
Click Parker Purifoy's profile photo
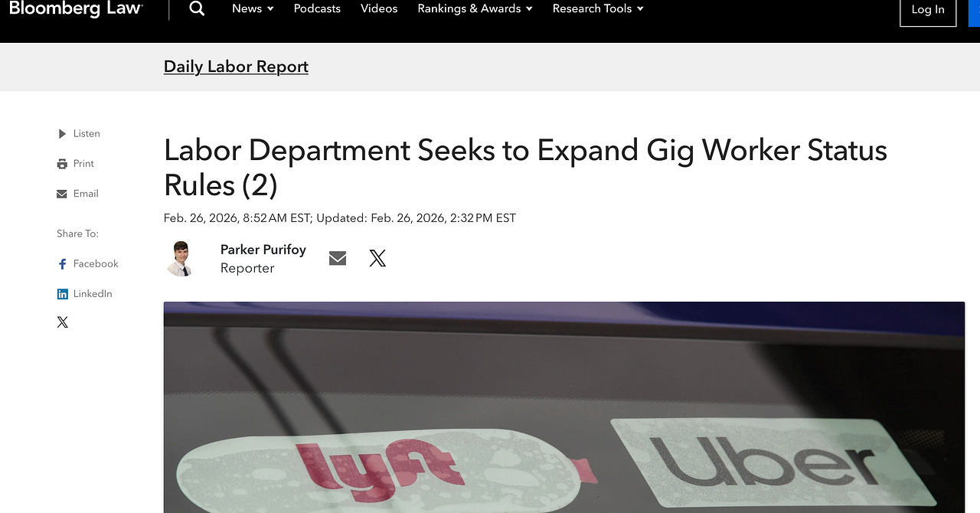(181, 259)
